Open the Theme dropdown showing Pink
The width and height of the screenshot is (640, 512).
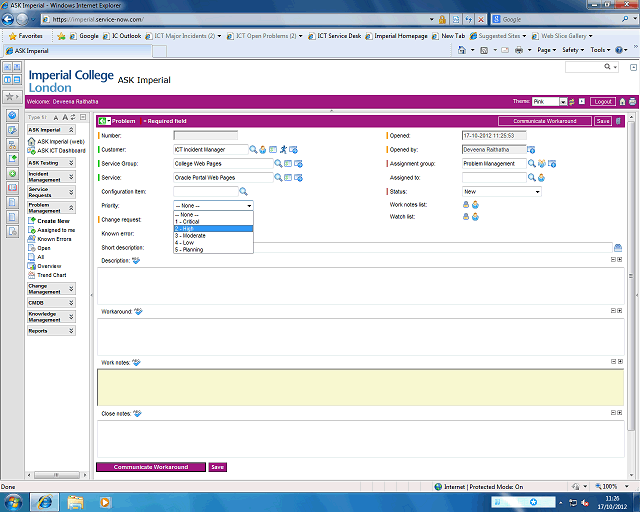[x=563, y=102]
